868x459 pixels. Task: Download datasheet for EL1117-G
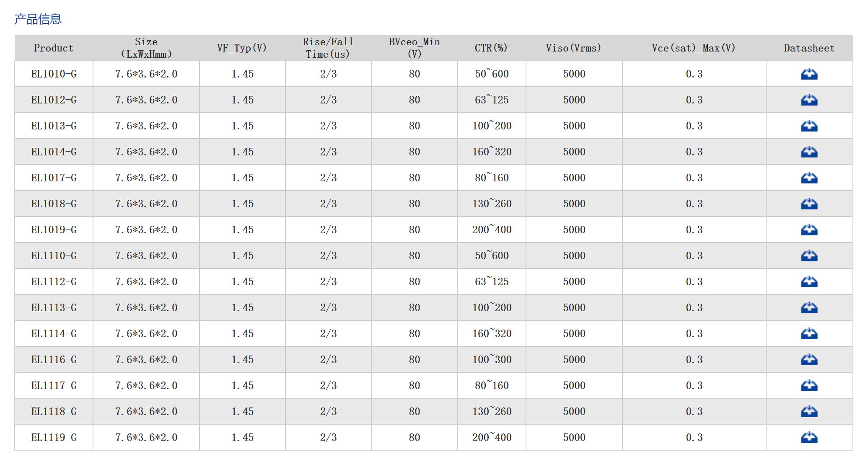coord(809,386)
